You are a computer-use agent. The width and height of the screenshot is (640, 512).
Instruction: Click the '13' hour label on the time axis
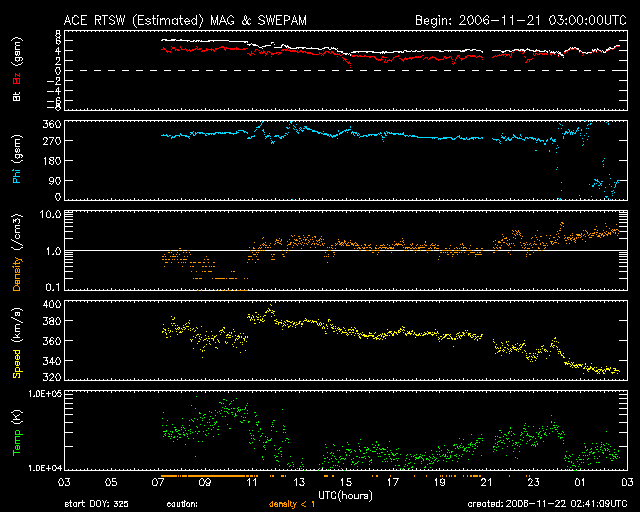click(299, 483)
